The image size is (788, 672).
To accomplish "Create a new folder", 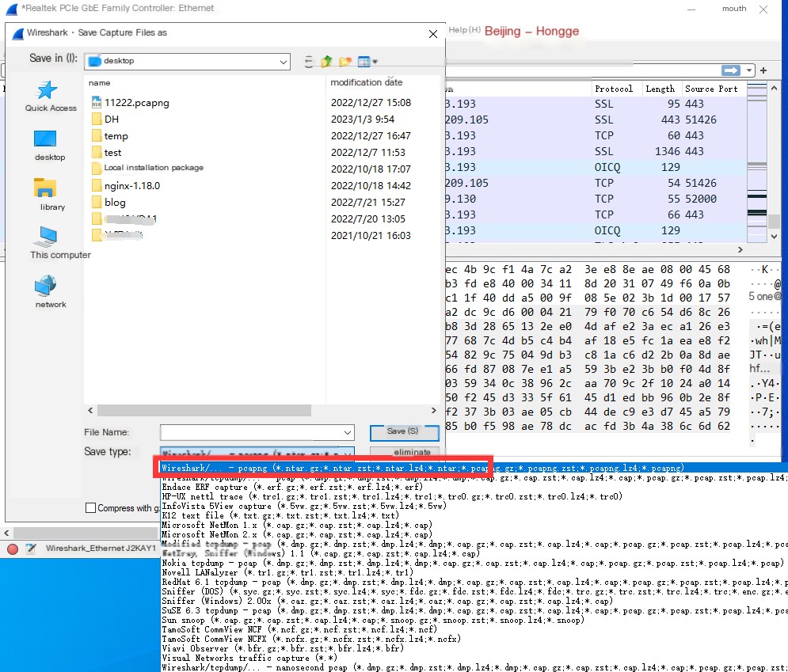I will (x=345, y=61).
